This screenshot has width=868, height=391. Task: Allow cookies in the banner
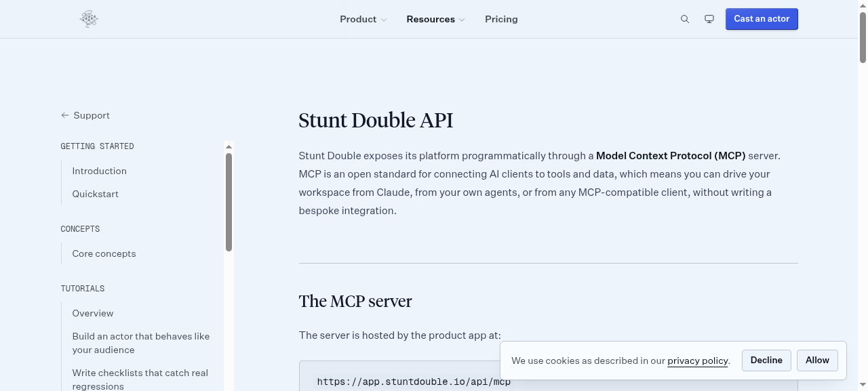(817, 361)
